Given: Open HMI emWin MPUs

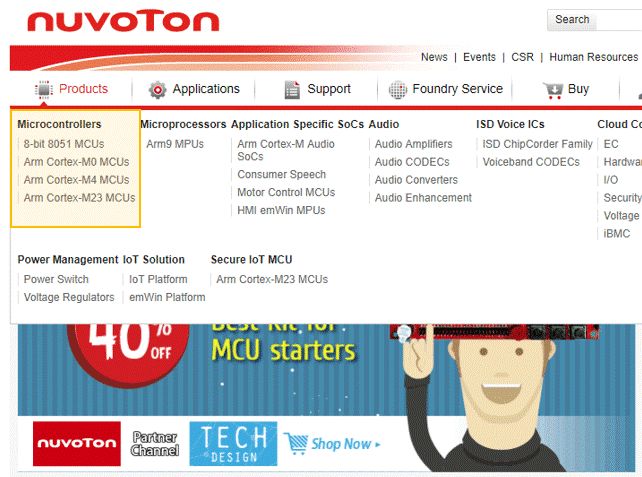Looking at the screenshot, I should [x=281, y=210].
